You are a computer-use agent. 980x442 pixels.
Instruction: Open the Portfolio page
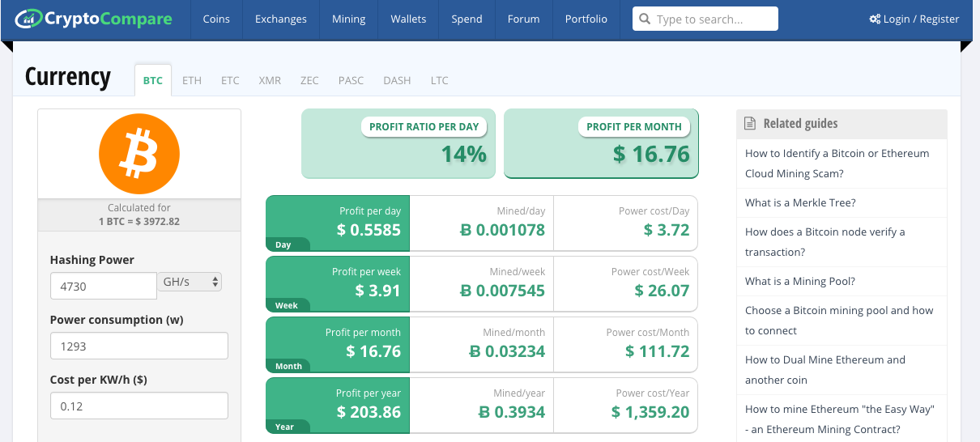tap(586, 19)
